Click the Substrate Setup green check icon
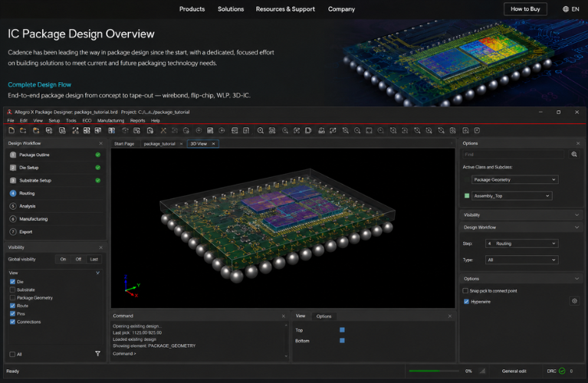 pos(98,180)
